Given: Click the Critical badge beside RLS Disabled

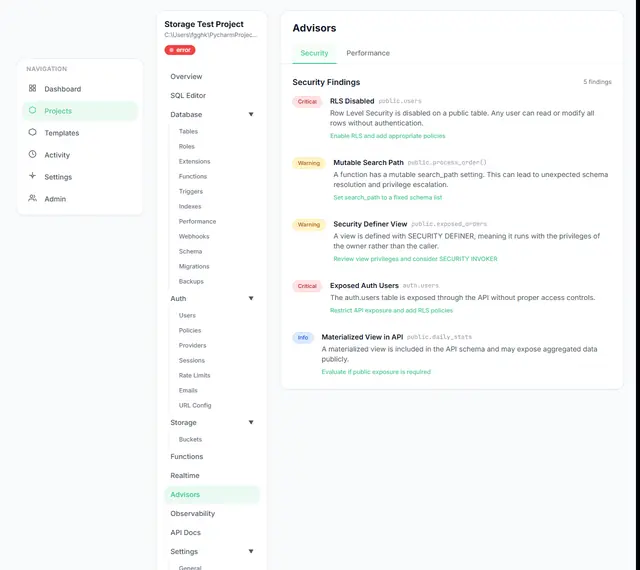Looking at the screenshot, I should coord(307,102).
